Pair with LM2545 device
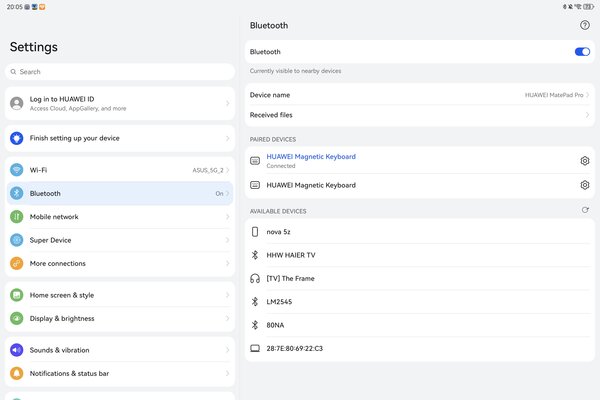Viewport: 600px width, 400px height. [420, 302]
